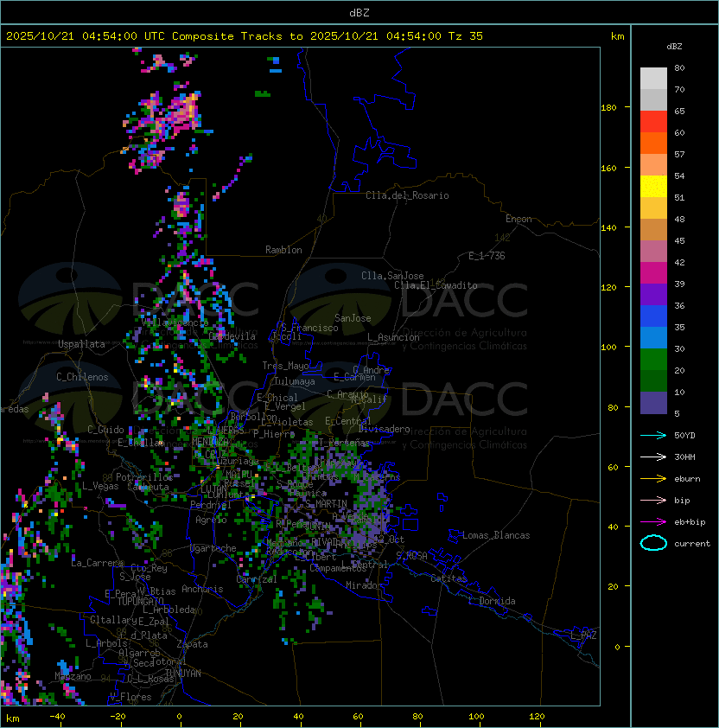Click the 'Clla.SanJose' map label

[392, 276]
